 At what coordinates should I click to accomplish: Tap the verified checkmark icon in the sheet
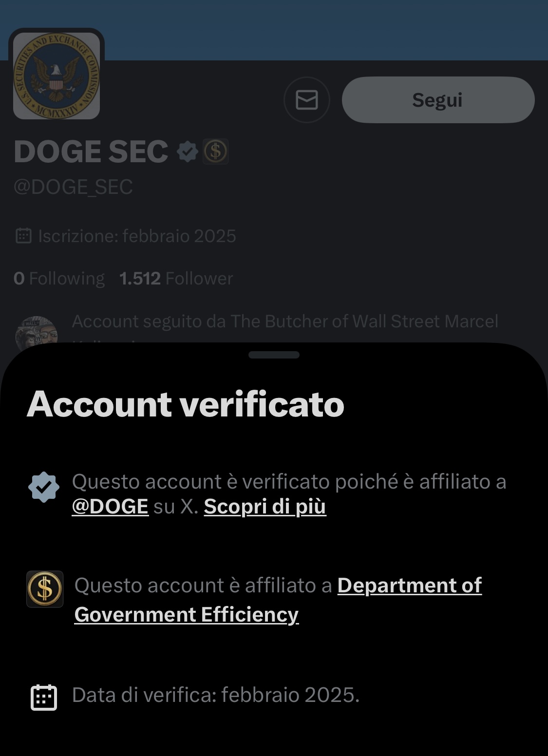(44, 487)
